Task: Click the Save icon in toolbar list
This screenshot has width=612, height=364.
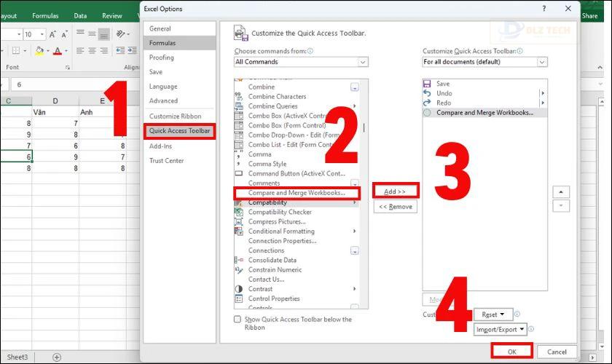Action: (x=427, y=84)
